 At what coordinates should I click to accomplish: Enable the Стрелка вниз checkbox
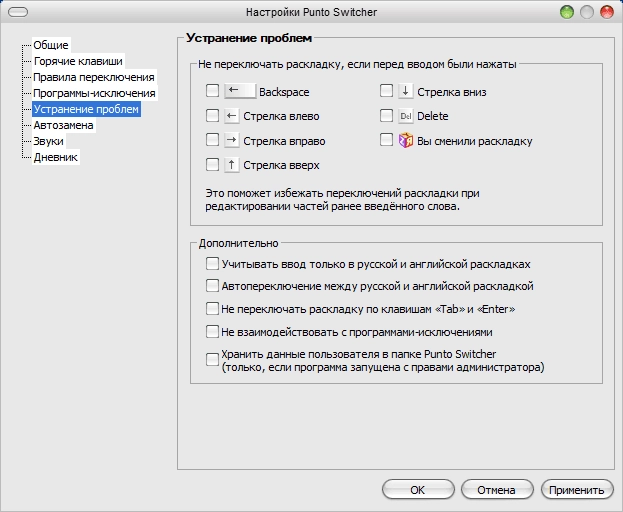coord(386,91)
